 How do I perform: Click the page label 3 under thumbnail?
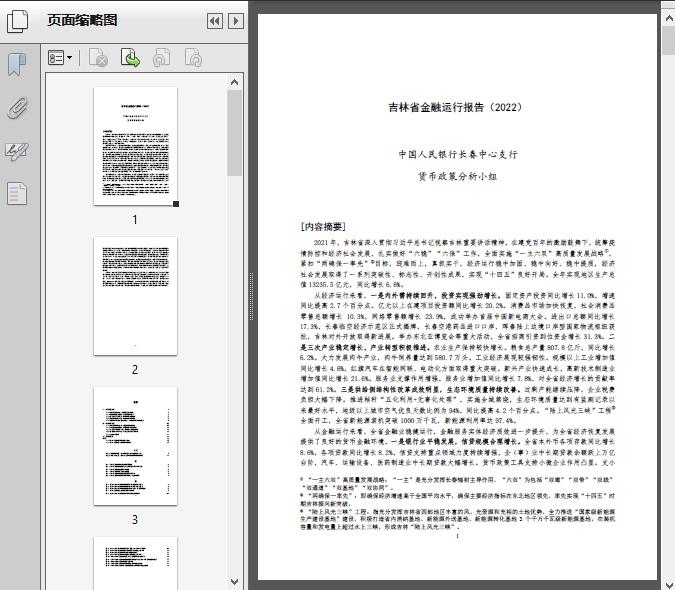click(135, 520)
